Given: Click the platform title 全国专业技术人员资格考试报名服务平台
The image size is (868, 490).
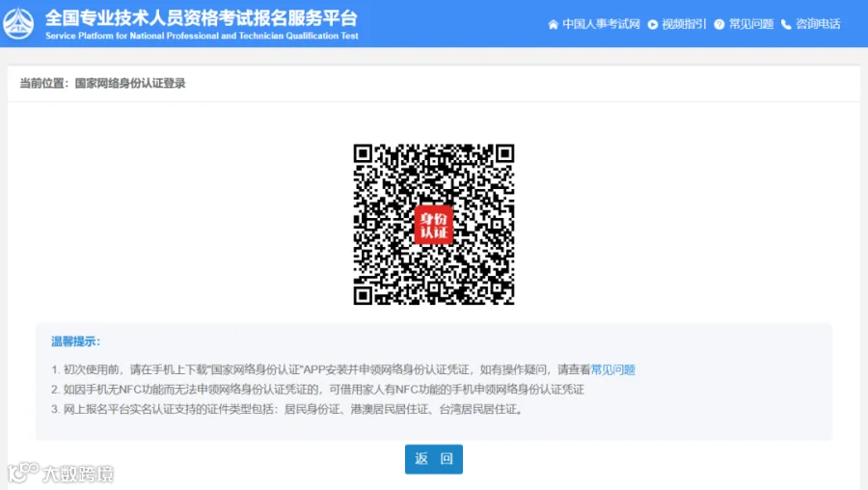Looking at the screenshot, I should tap(202, 18).
